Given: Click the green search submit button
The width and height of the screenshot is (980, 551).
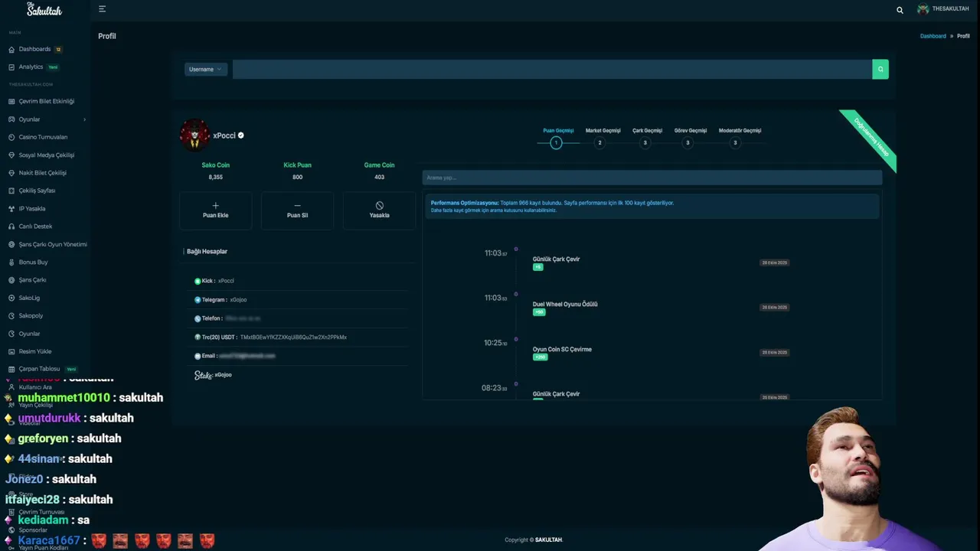Looking at the screenshot, I should [x=880, y=69].
